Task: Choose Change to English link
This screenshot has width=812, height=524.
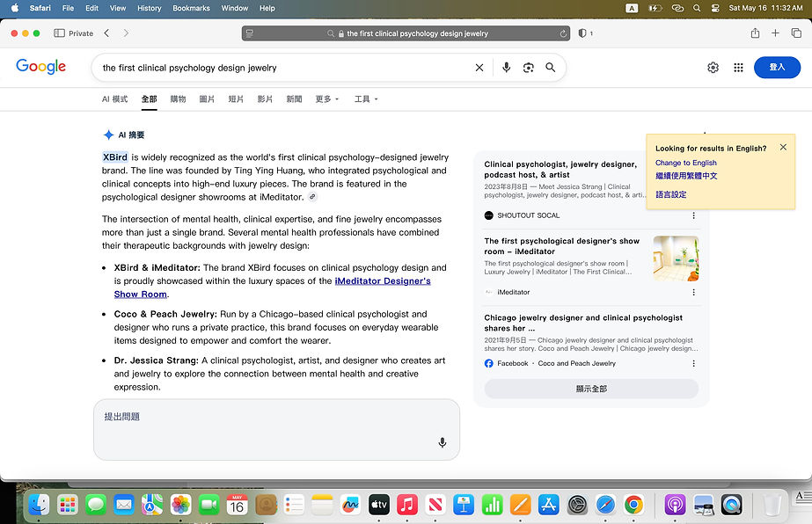Action: (x=685, y=163)
